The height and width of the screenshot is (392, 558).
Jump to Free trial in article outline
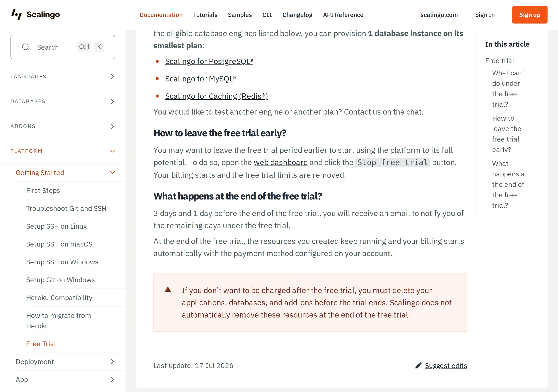tap(499, 61)
